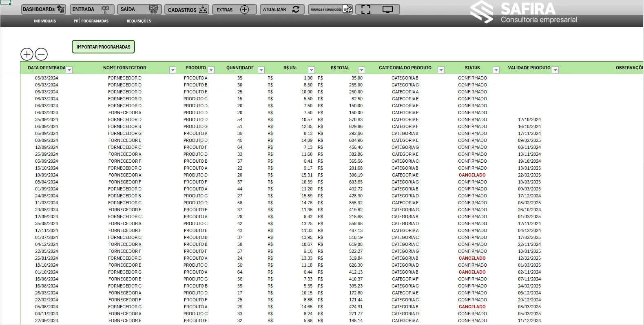
Task: Click the circled minus remove-row icon
Action: (41, 54)
